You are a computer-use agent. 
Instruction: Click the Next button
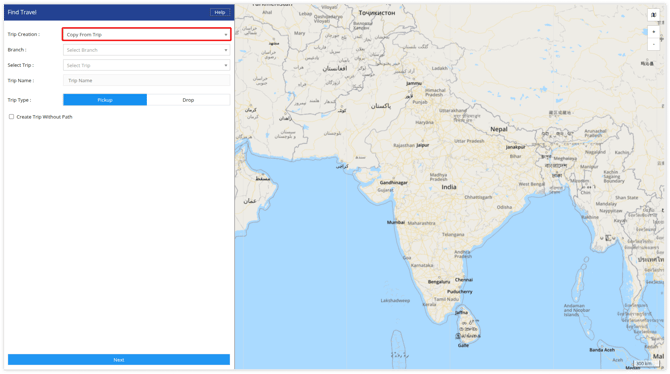119,360
